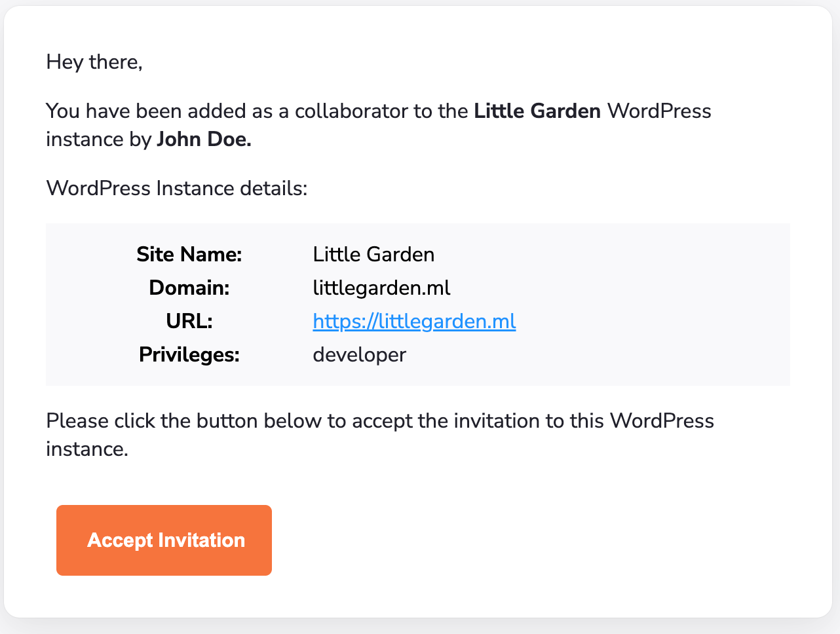Click the "Privileges:" label
The width and height of the screenshot is (840, 634).
(x=189, y=355)
